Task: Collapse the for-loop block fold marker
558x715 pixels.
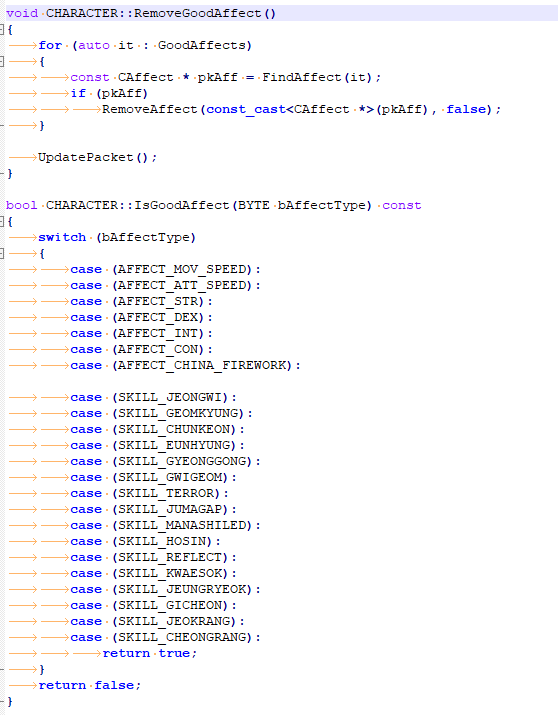Action: 2,62
